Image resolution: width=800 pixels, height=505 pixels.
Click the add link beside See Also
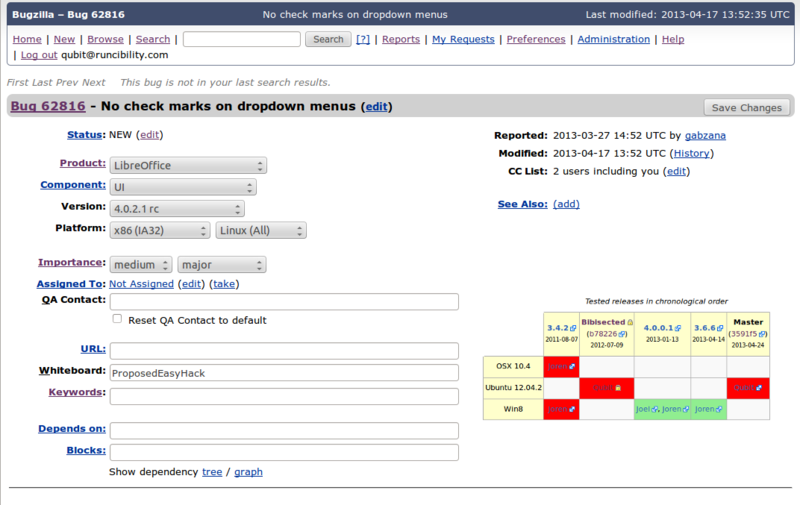pos(566,204)
